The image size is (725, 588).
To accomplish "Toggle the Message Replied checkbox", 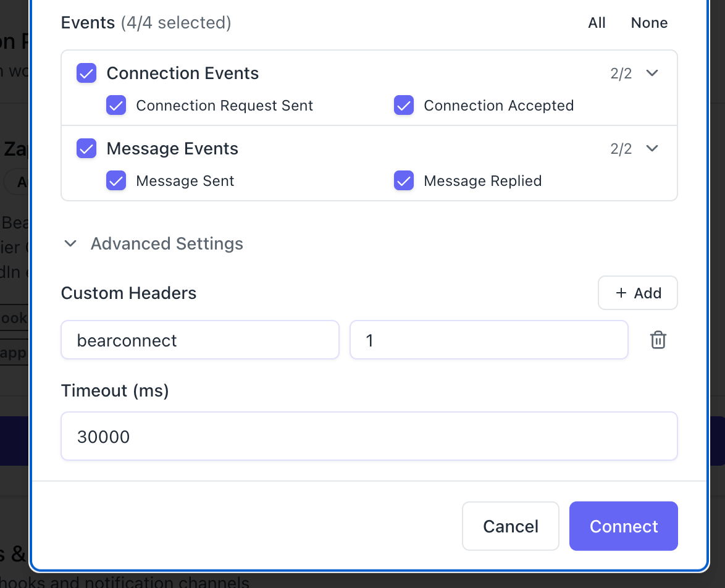I will (404, 181).
